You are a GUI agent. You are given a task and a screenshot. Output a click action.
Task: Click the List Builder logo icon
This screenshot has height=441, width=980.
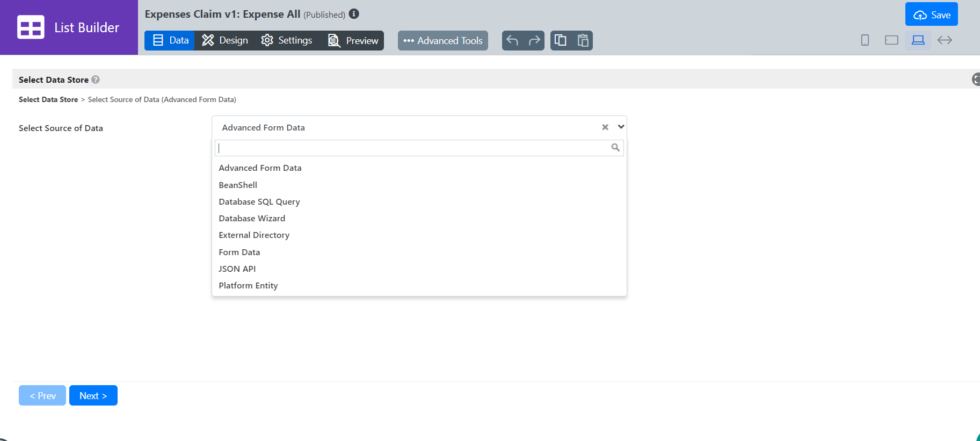tap(31, 27)
